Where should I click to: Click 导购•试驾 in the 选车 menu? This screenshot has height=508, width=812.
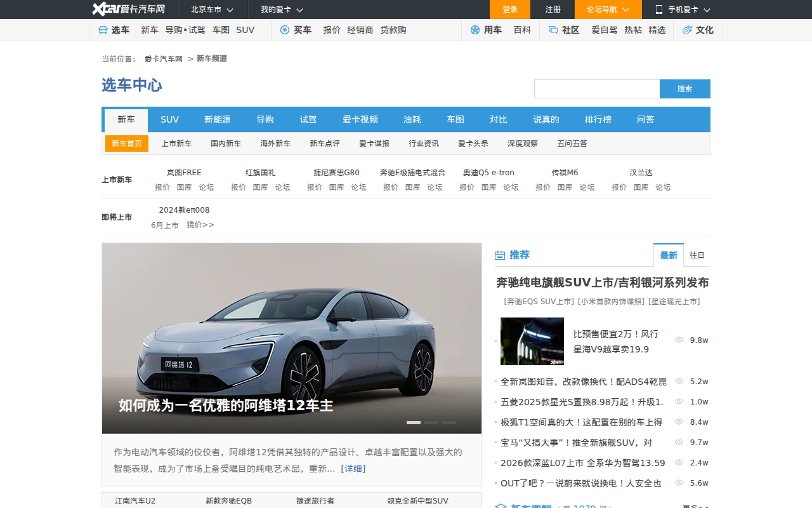click(x=185, y=30)
